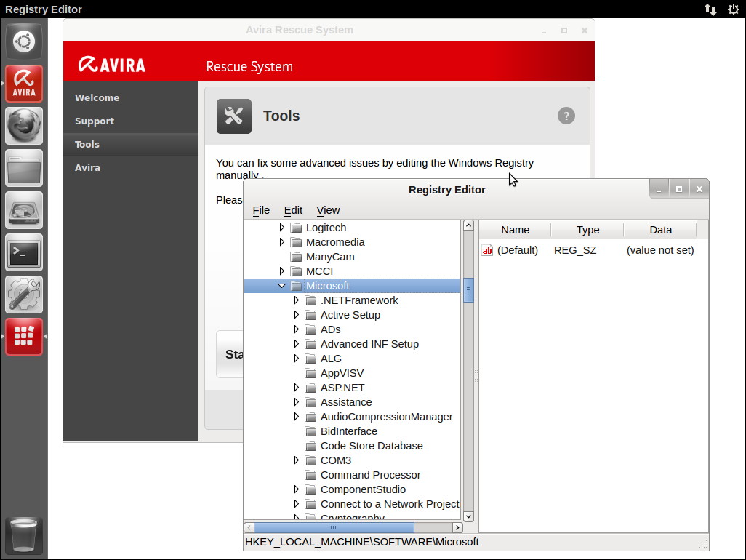Open the disk utility hard drive icon
This screenshot has width=746, height=560.
[x=24, y=210]
